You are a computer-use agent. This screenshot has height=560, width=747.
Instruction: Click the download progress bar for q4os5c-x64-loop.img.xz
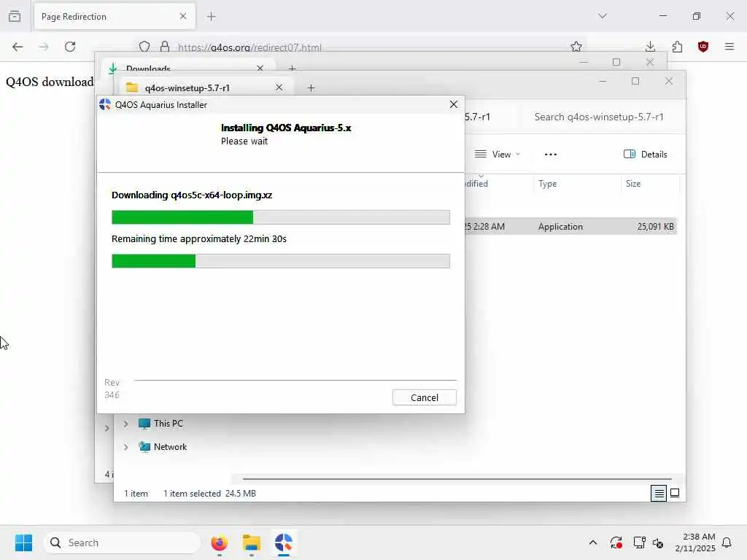[x=281, y=217]
